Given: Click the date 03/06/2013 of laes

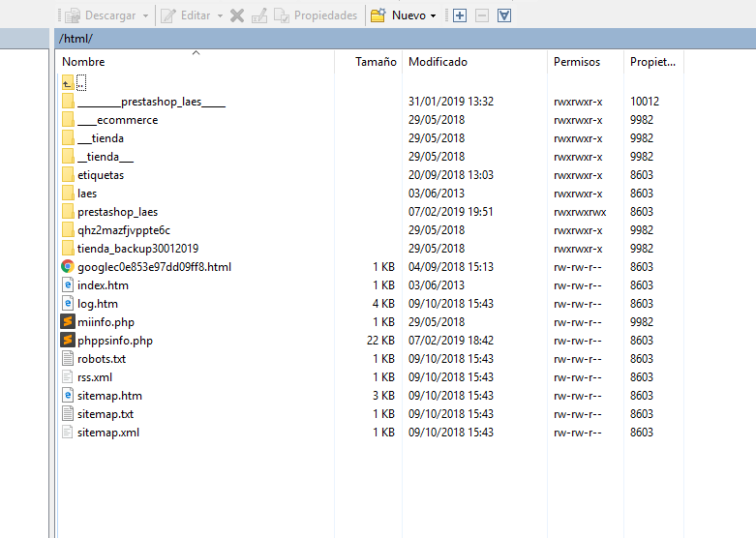Looking at the screenshot, I should tap(437, 194).
